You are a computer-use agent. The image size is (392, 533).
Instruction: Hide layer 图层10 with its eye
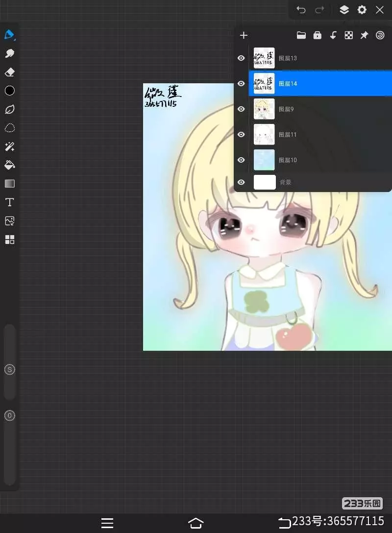click(241, 160)
